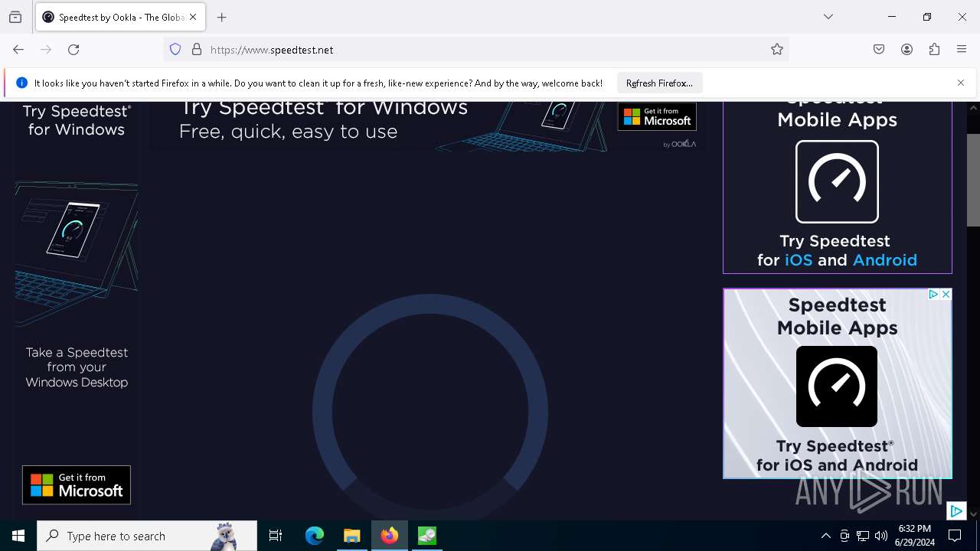Expand the list all tabs chevron
This screenshot has width=980, height=551.
tap(828, 17)
